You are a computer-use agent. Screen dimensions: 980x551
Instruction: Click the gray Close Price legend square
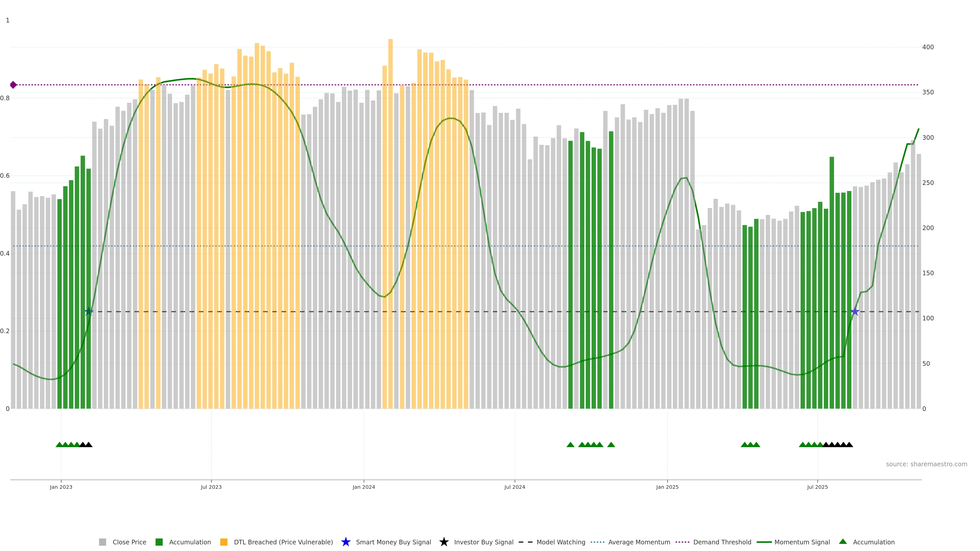pos(103,542)
